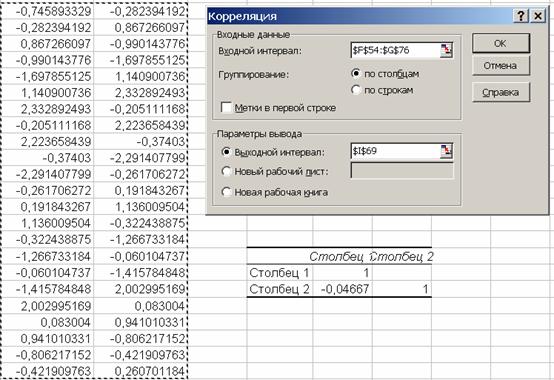Select the correlation result cell -0,04667

click(342, 289)
